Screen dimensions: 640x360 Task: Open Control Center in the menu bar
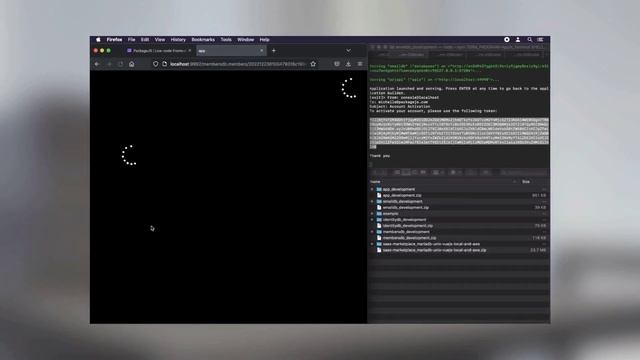click(x=540, y=40)
